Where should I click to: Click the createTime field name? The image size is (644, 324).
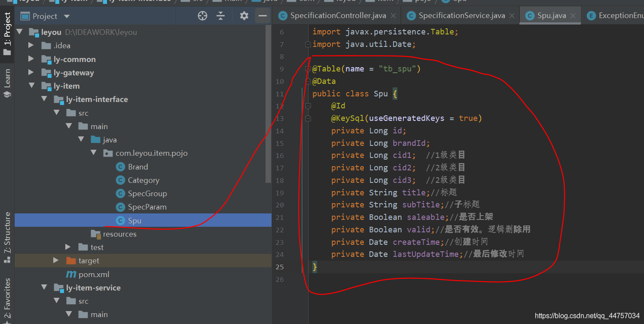click(x=416, y=242)
